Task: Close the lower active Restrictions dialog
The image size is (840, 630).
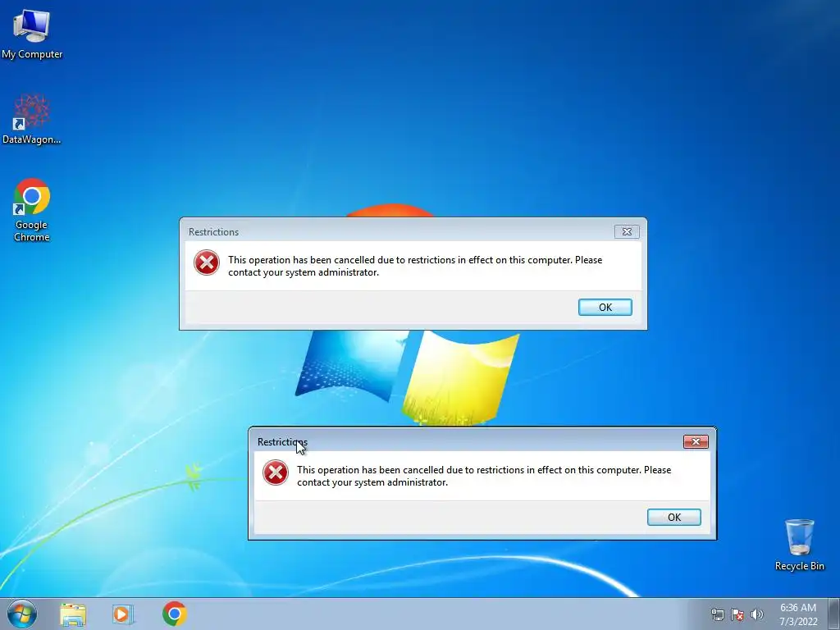Action: (x=696, y=441)
